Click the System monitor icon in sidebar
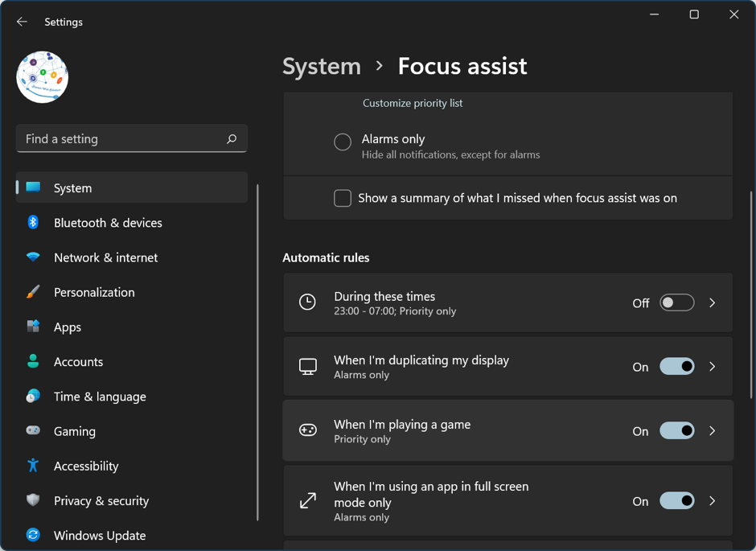 [x=33, y=187]
